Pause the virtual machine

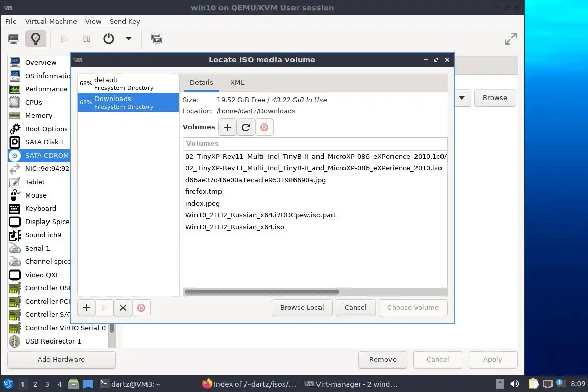pyautogui.click(x=87, y=39)
